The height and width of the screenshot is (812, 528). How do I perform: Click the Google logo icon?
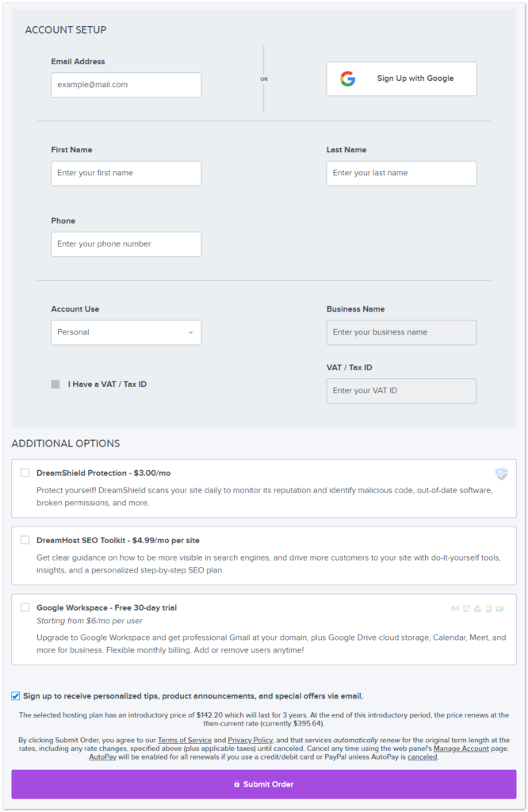click(x=348, y=79)
